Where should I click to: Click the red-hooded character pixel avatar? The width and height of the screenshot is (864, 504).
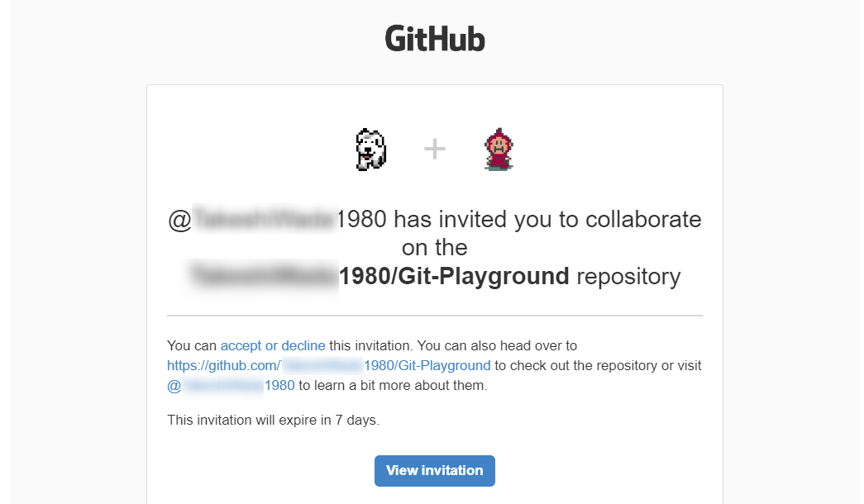(x=498, y=150)
